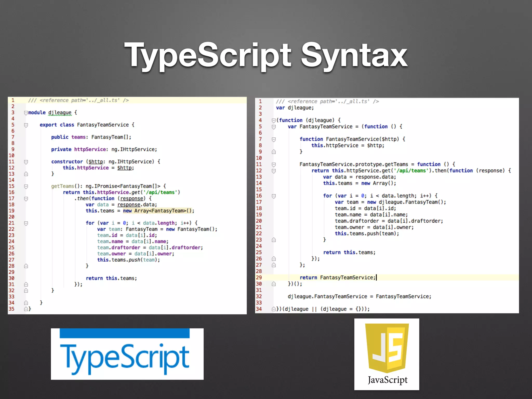
Task: Collapse module djleague fold marker at line 3
Action: point(26,113)
